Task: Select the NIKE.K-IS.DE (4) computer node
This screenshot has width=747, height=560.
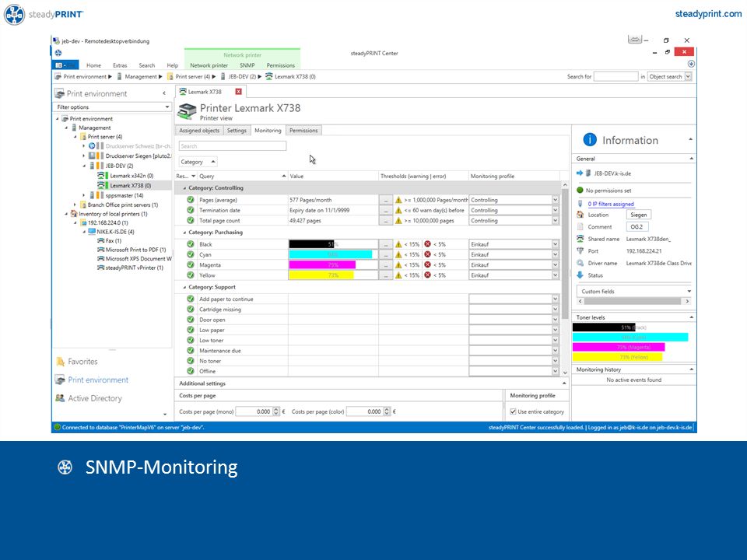Action: point(115,232)
